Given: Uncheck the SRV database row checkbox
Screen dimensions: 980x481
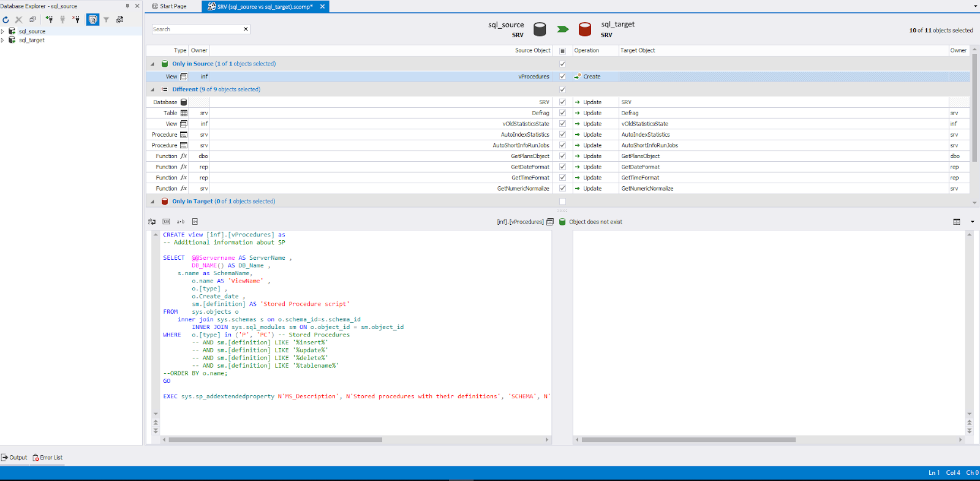Looking at the screenshot, I should click(562, 102).
